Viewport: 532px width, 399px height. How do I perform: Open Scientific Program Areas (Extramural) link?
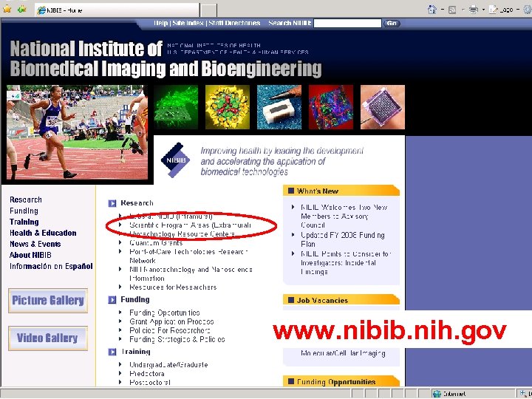click(191, 225)
